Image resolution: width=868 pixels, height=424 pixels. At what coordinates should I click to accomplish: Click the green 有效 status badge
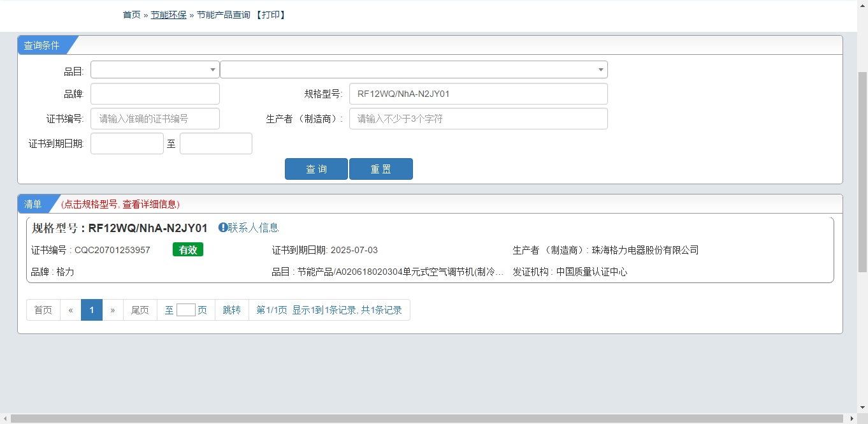(x=188, y=250)
